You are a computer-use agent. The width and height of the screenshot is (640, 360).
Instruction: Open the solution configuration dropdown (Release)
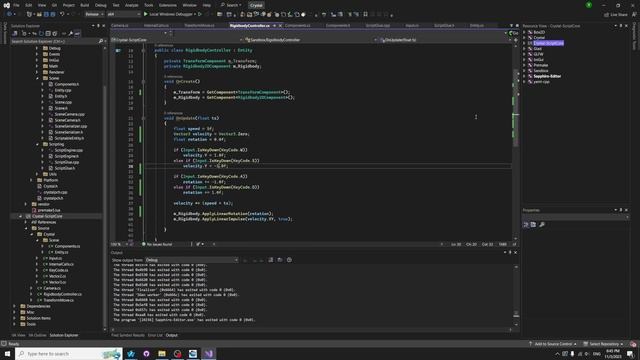click(x=95, y=14)
